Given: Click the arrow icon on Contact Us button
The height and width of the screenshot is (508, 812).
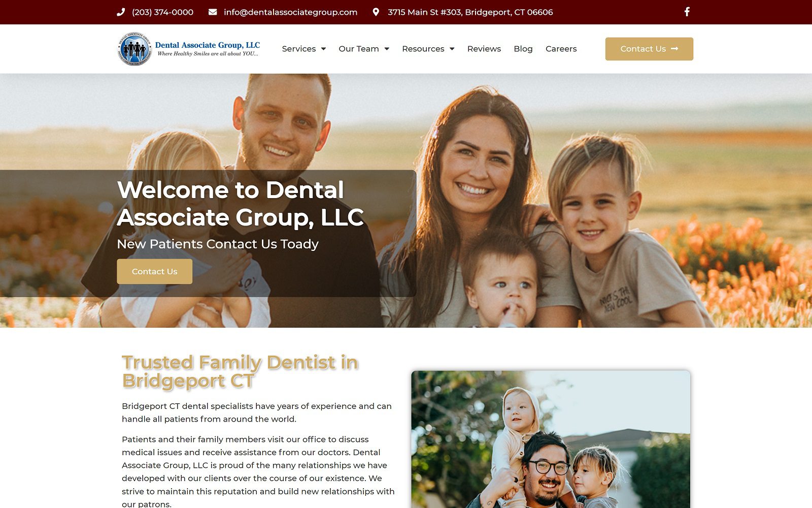Looking at the screenshot, I should 674,49.
